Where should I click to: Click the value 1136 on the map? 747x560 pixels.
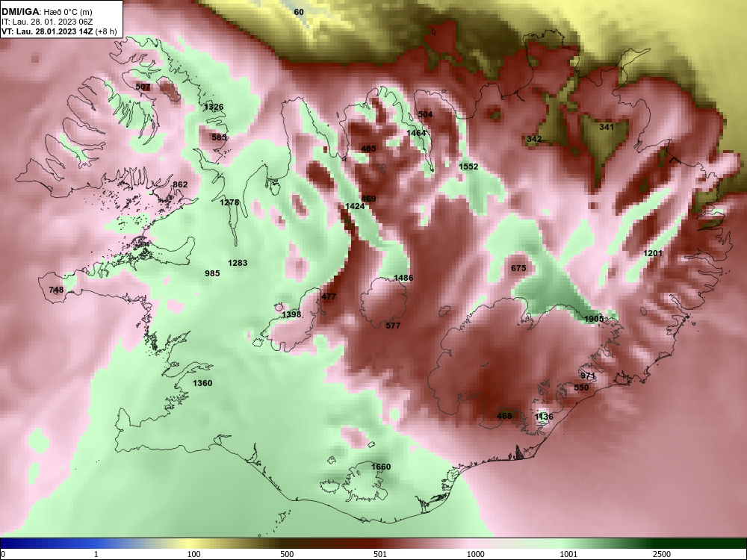click(x=544, y=417)
